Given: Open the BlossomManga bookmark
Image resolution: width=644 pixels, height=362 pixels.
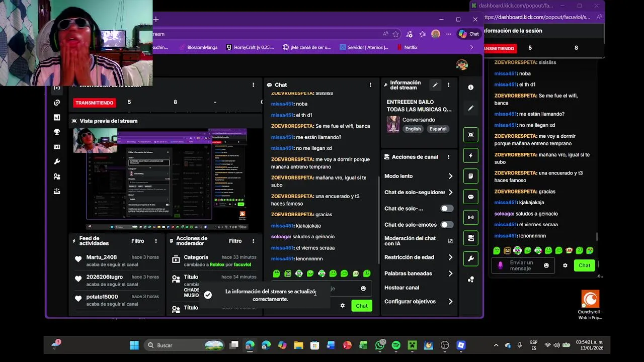Looking at the screenshot, I should [x=198, y=47].
